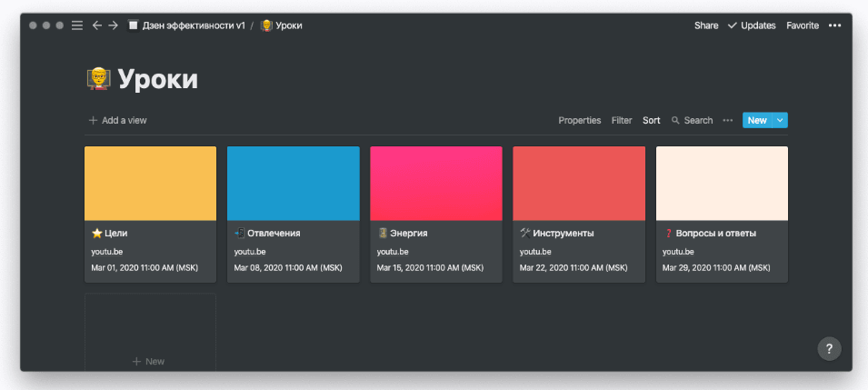
Task: Click the teacher emoji page icon in title
Action: 98,79
